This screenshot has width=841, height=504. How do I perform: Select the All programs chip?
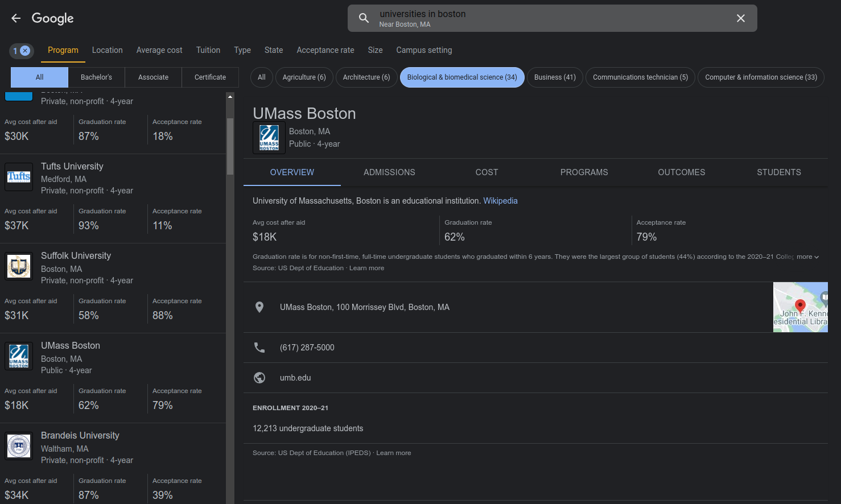(262, 77)
